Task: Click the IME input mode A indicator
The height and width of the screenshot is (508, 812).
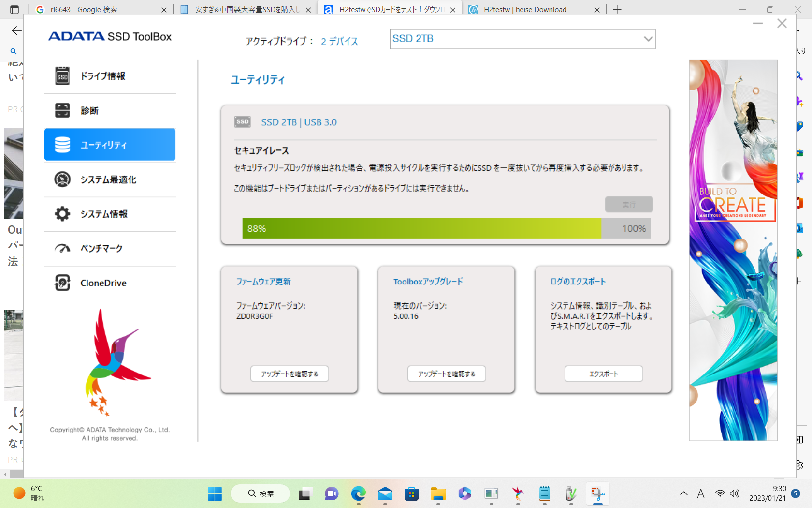Action: pyautogui.click(x=701, y=493)
